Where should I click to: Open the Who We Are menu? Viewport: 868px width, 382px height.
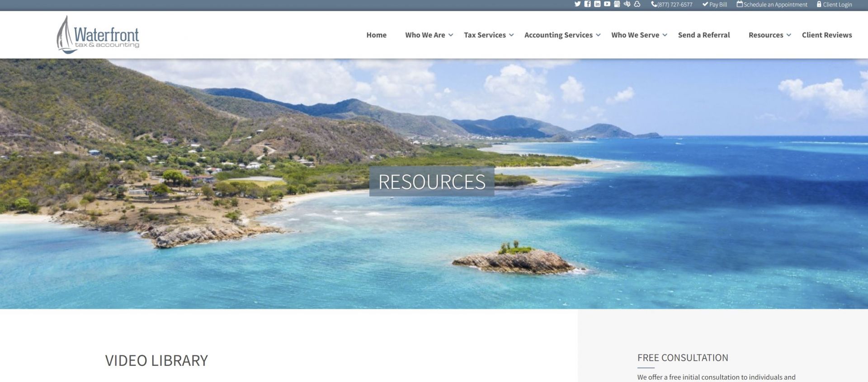[x=425, y=35]
